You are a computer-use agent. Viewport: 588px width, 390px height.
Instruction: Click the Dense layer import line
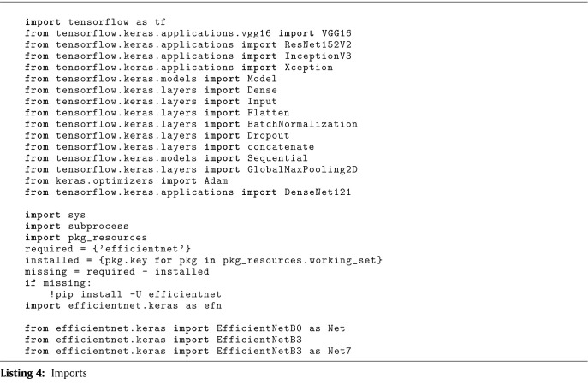pos(151,90)
